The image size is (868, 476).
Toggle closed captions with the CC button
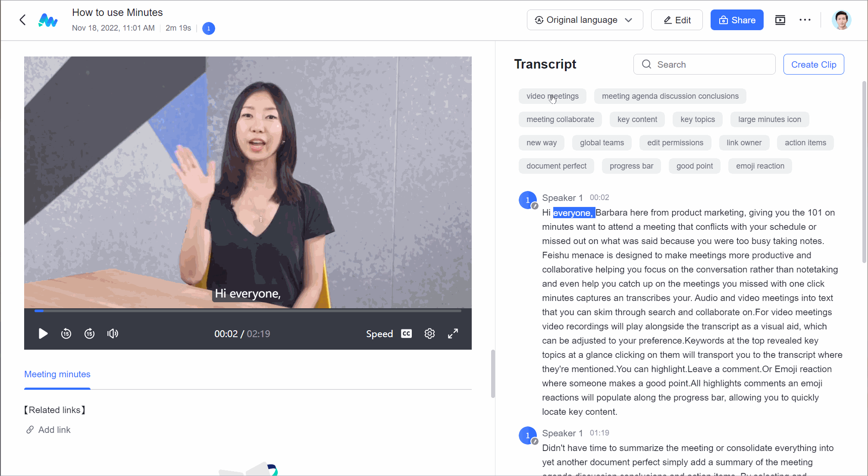(406, 333)
